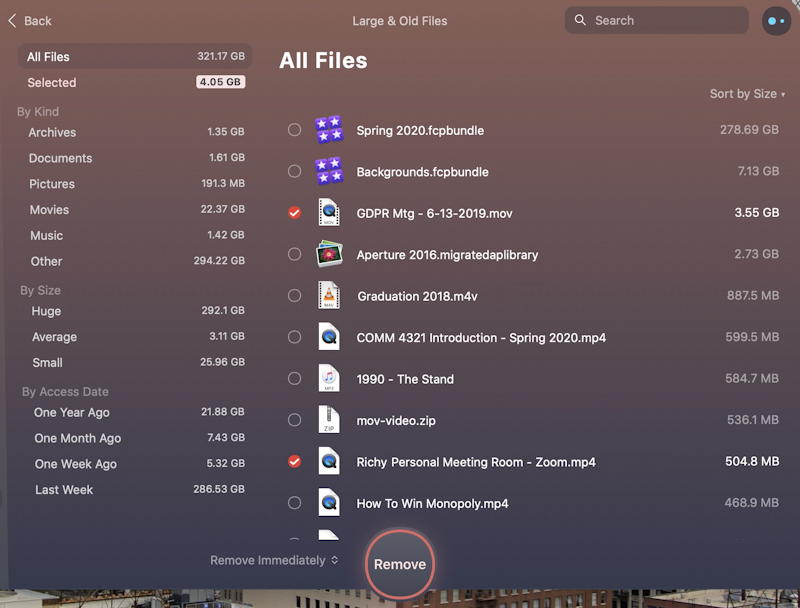Click the Graduation 2018.m4v file name
The image size is (800, 608).
tap(417, 296)
